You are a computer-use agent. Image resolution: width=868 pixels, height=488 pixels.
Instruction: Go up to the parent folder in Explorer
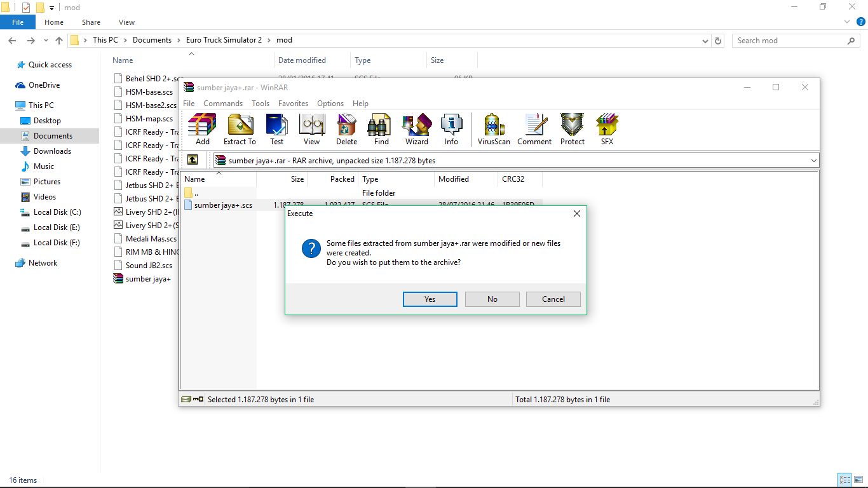point(59,41)
